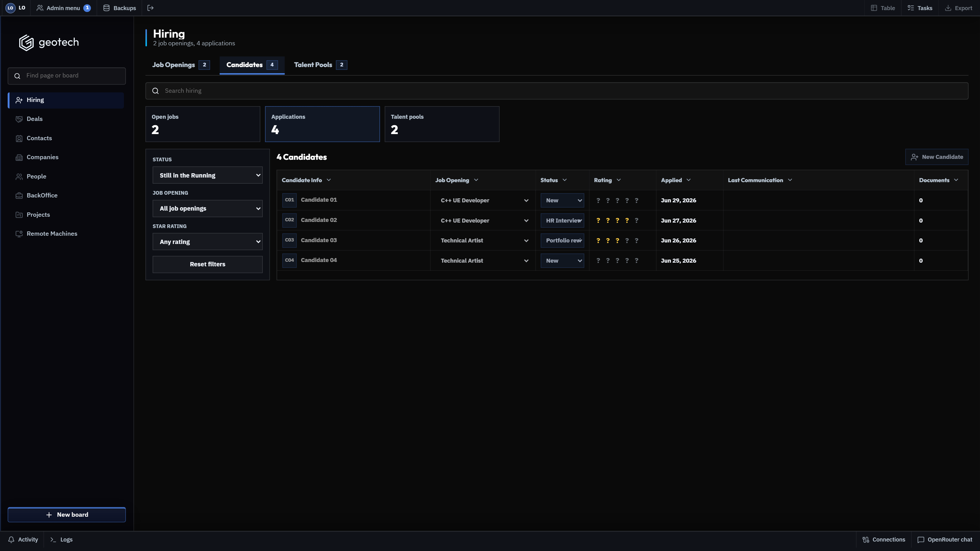
Task: Click the Search hiring field
Action: click(x=556, y=91)
